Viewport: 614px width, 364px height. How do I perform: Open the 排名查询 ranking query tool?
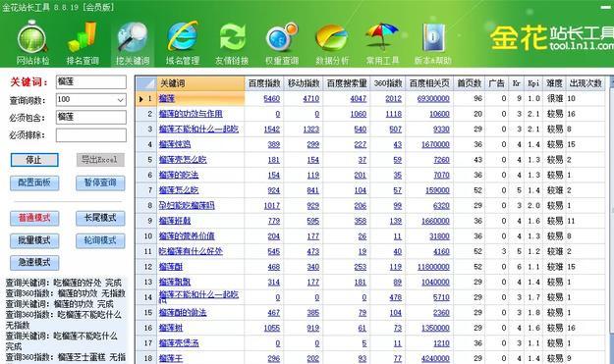[83, 43]
